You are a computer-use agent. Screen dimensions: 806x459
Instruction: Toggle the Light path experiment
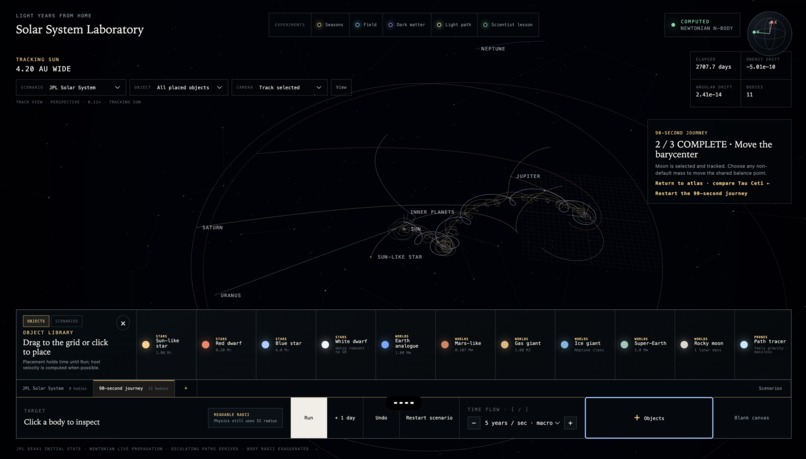click(454, 25)
